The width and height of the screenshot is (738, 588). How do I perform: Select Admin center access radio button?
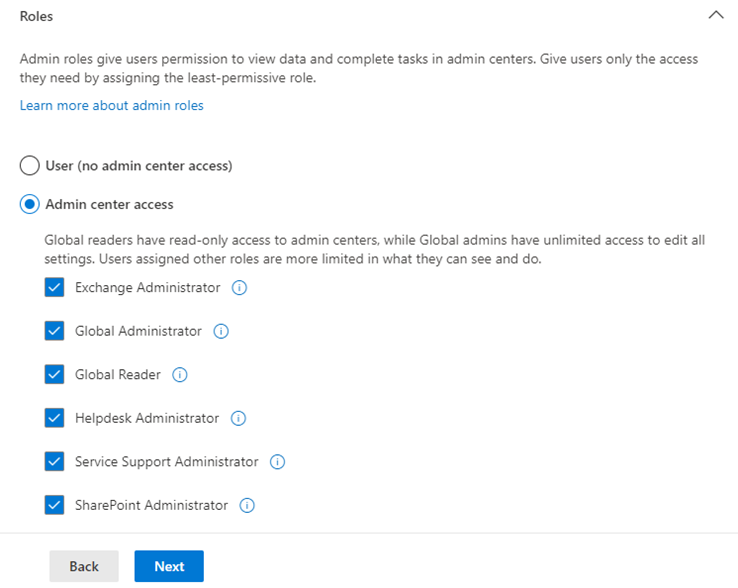coord(30,204)
